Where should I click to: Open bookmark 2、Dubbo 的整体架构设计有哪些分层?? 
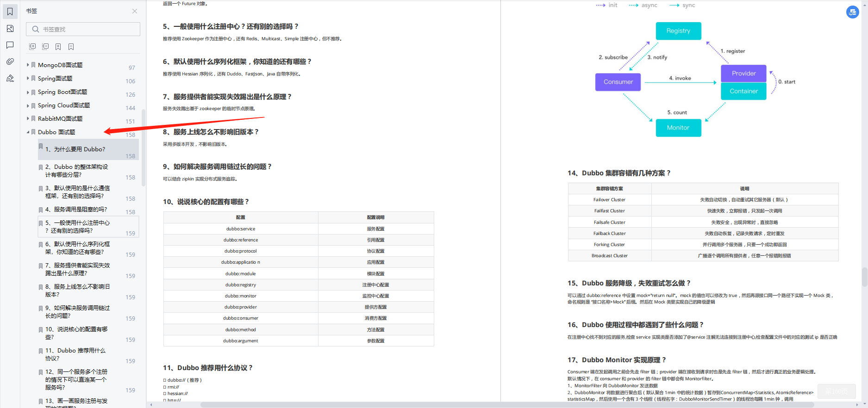76,171
